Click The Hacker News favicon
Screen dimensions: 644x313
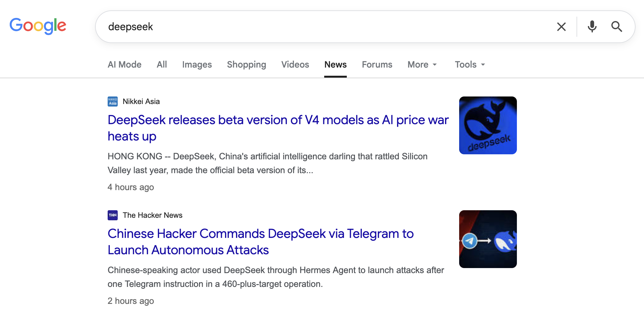click(113, 215)
